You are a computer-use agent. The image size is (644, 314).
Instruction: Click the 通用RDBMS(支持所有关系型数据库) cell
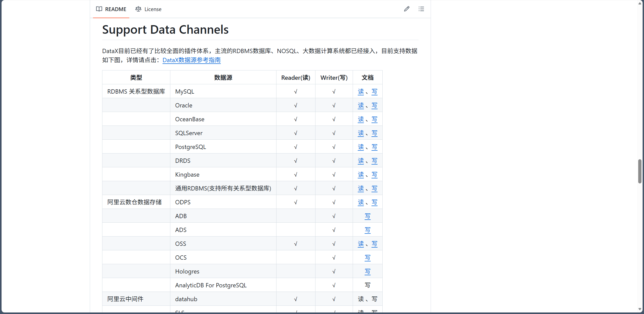tap(223, 188)
